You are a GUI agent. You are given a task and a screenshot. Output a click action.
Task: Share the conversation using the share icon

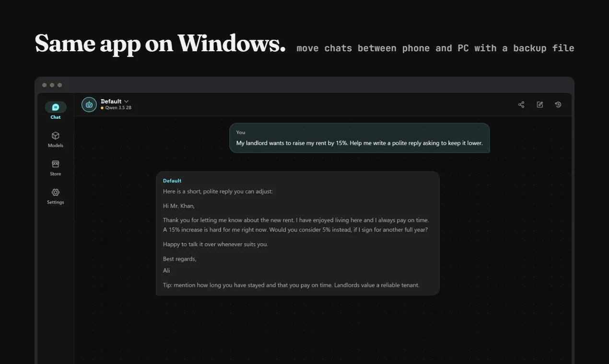[x=521, y=104]
